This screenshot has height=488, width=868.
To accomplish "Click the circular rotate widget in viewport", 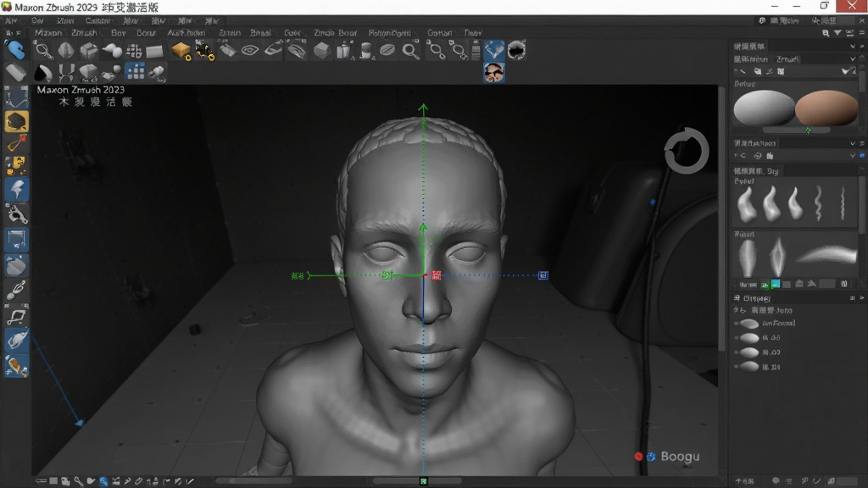I will [x=687, y=151].
